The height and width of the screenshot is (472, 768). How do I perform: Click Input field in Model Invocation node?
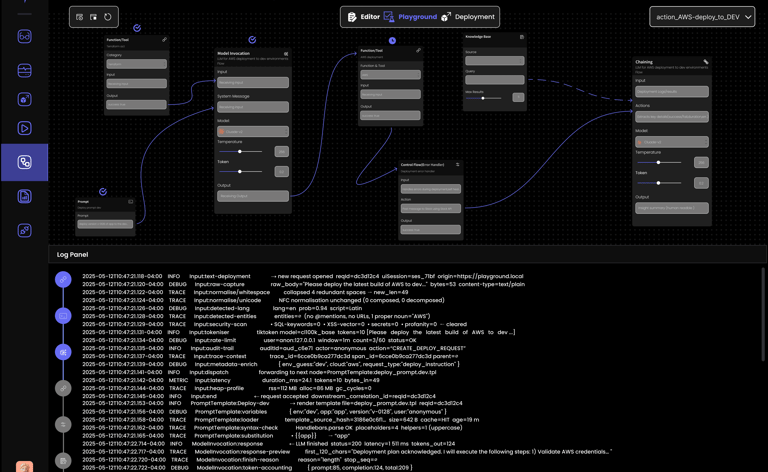[x=253, y=82]
